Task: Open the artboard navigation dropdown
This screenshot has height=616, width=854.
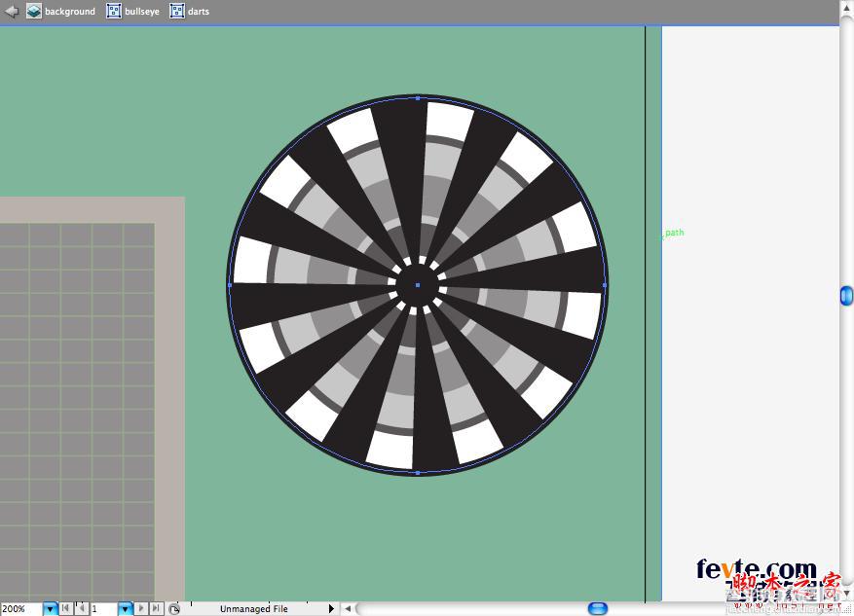Action: pyautogui.click(x=125, y=609)
